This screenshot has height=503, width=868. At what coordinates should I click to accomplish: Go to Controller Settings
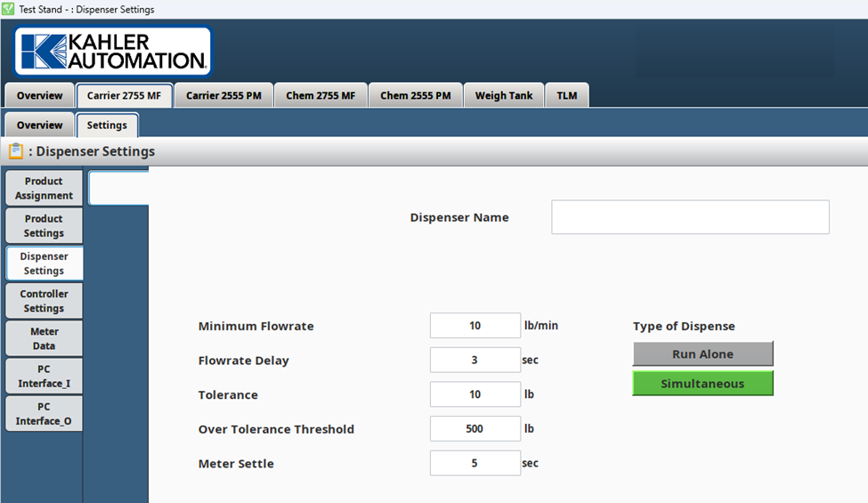point(44,301)
